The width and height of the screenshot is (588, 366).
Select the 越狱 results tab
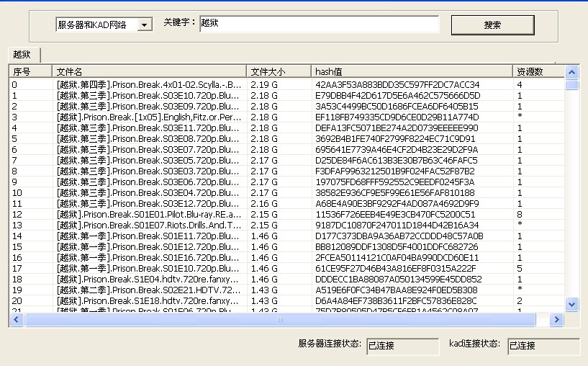pos(24,55)
